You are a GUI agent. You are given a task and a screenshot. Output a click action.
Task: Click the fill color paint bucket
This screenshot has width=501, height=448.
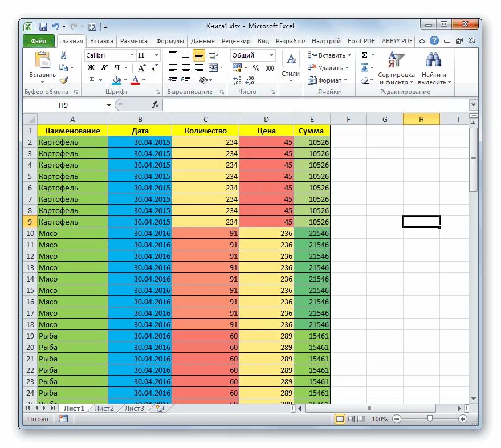coord(116,80)
